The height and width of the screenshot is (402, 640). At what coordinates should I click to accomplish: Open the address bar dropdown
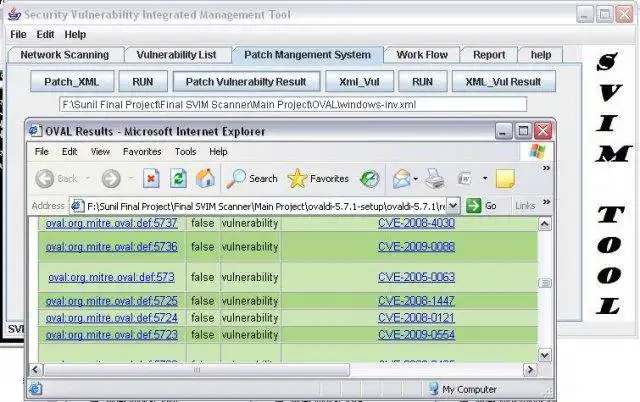coord(453,205)
